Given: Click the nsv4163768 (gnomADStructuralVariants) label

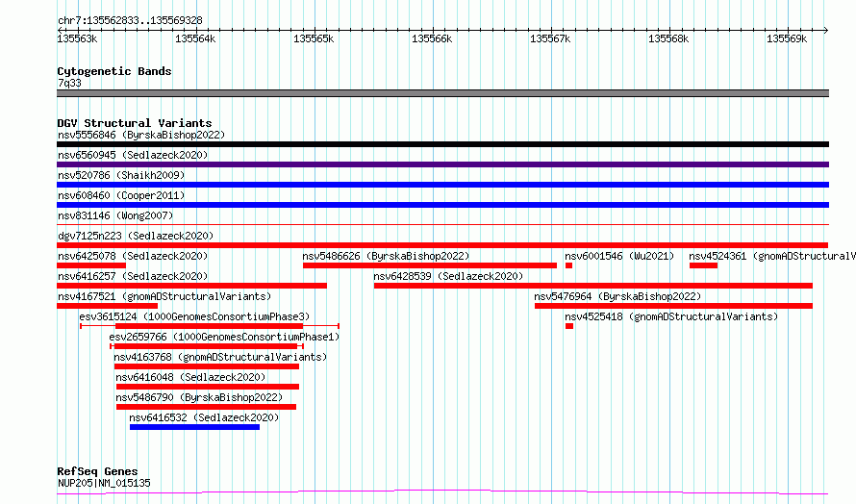Looking at the screenshot, I should click(x=220, y=357).
